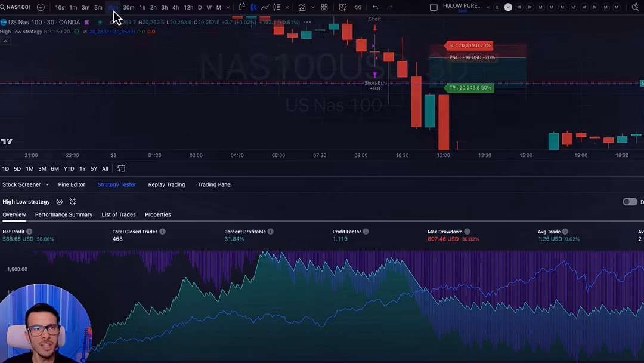The width and height of the screenshot is (644, 363).
Task: Open the Properties tab
Action: [157, 214]
